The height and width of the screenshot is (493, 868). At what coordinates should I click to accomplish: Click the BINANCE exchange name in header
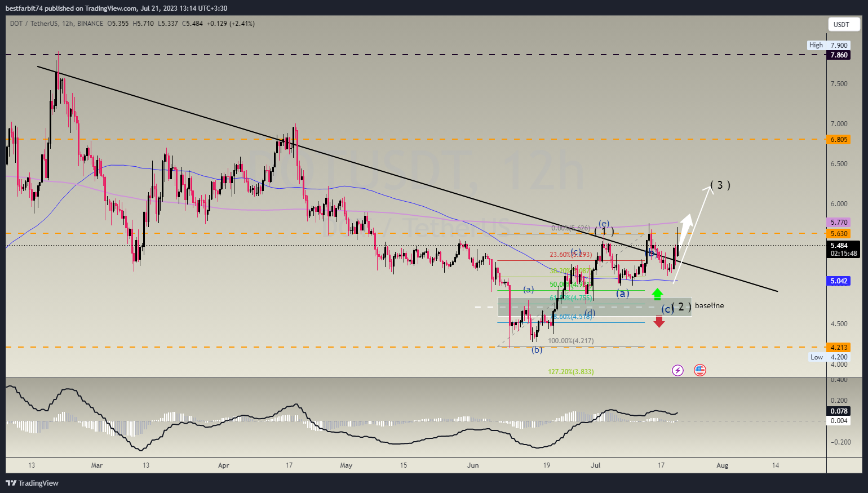click(90, 24)
